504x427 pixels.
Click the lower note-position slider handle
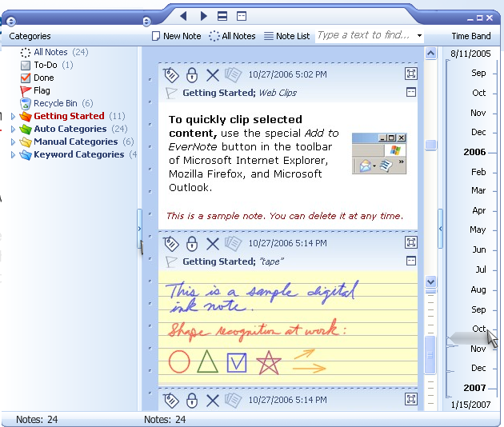(x=430, y=355)
